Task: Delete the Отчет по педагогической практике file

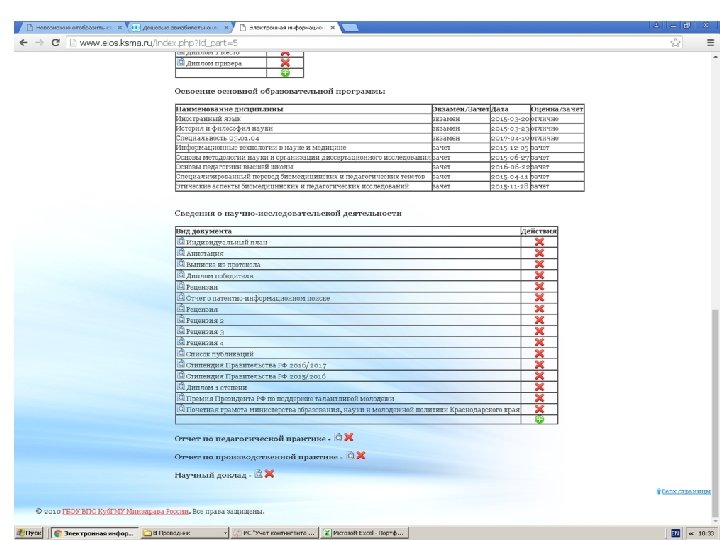Action: (x=349, y=437)
